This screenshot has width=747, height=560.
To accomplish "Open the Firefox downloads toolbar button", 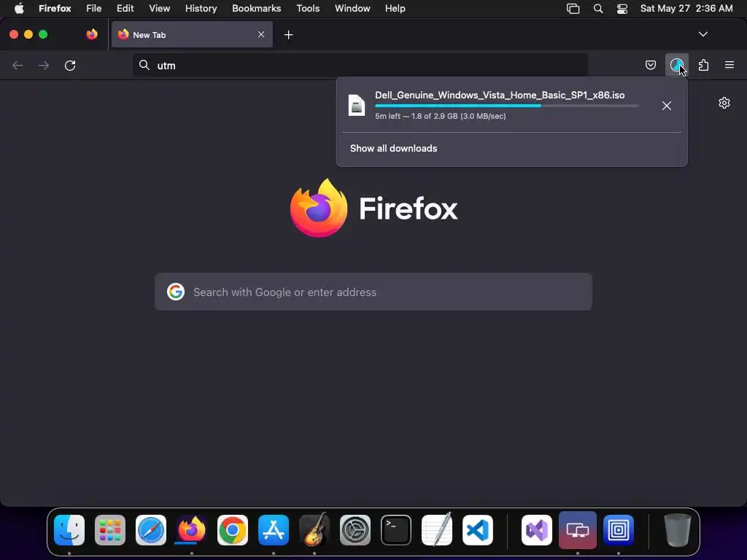I will [676, 65].
